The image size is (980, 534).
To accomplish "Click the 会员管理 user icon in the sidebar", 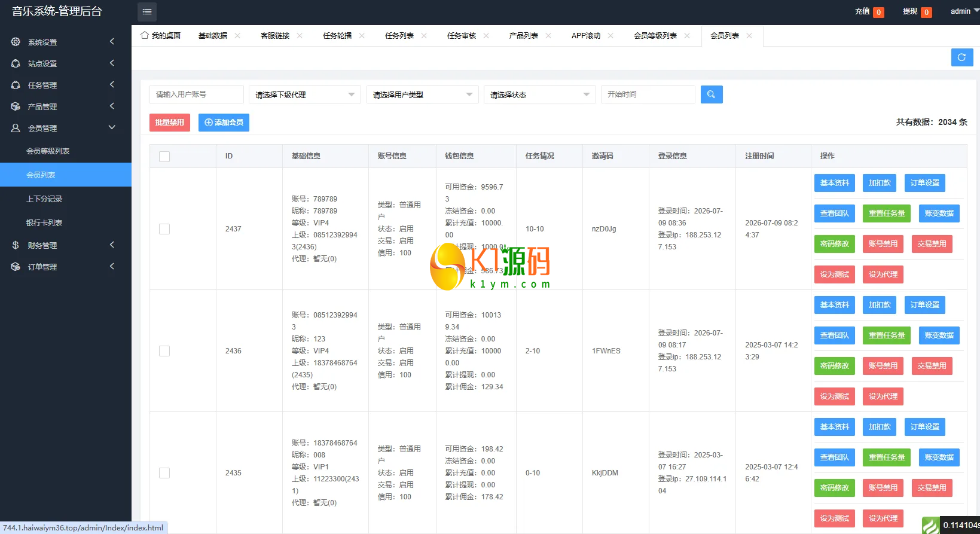I will click(16, 128).
